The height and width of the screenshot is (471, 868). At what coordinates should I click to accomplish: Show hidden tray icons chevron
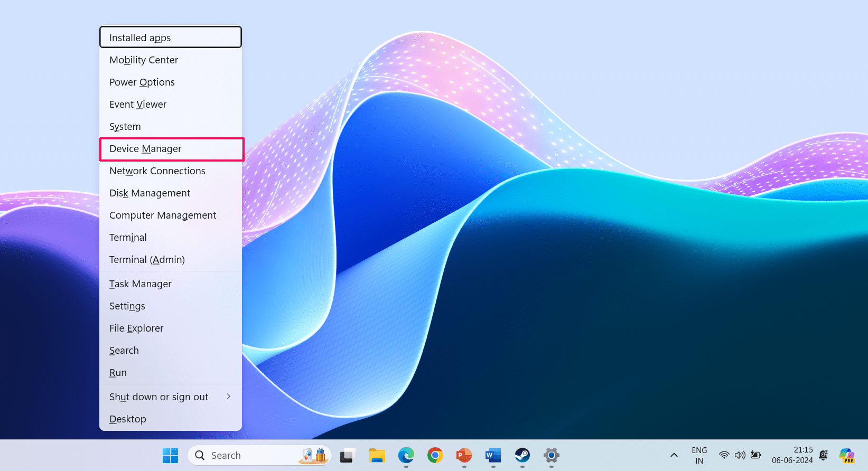(674, 455)
